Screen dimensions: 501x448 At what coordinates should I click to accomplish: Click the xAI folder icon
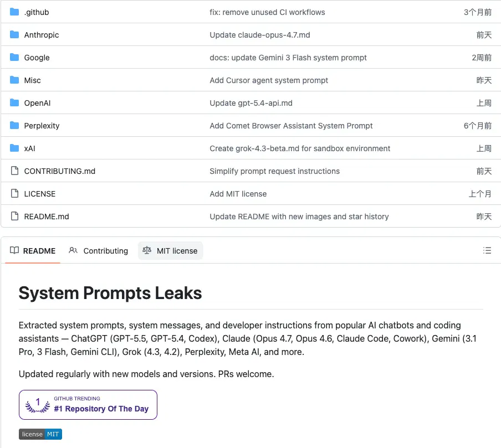point(14,148)
